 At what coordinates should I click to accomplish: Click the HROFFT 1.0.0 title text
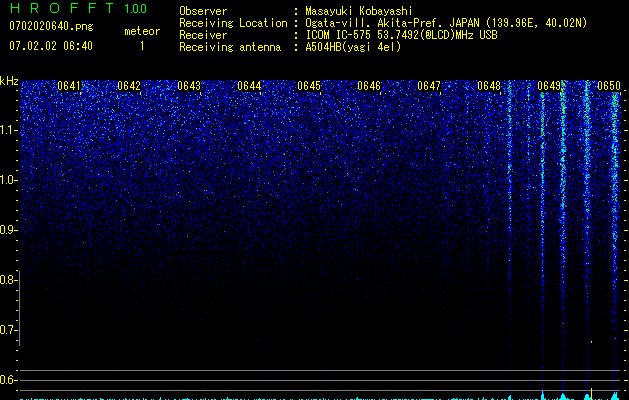click(x=79, y=8)
